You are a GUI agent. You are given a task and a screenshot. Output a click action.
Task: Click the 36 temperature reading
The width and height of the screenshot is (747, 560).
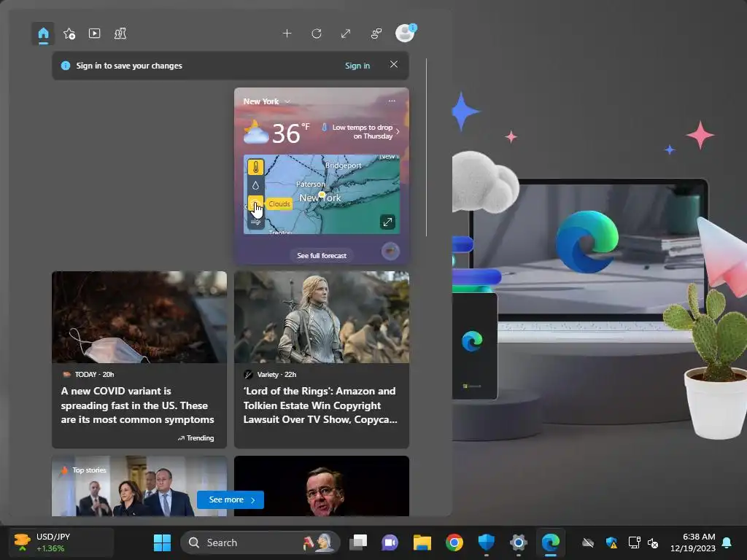click(x=286, y=134)
